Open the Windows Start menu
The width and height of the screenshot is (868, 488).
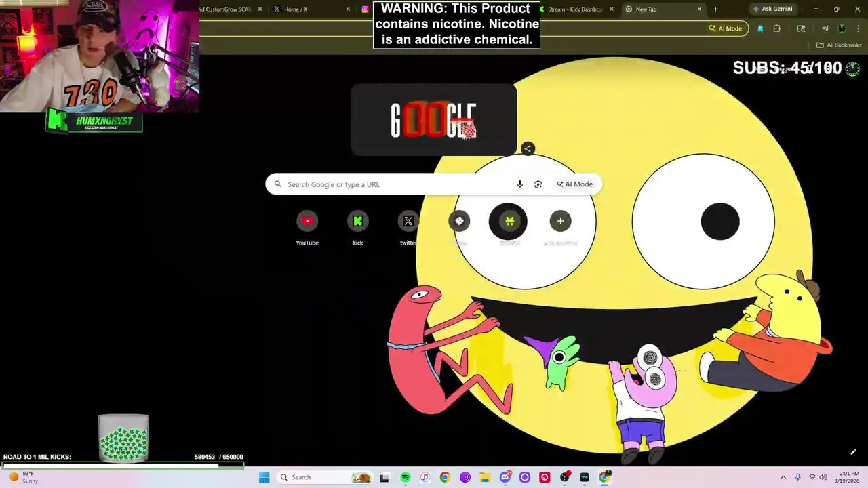[264, 477]
